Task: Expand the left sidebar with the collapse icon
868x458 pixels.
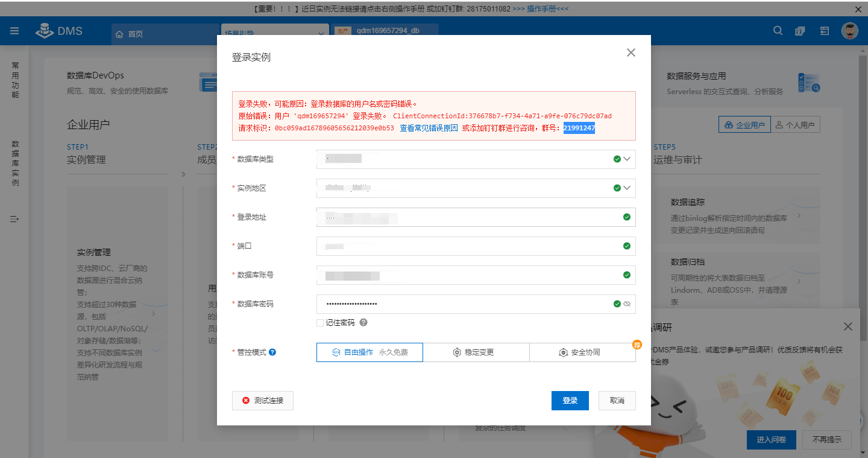Action: click(x=14, y=219)
